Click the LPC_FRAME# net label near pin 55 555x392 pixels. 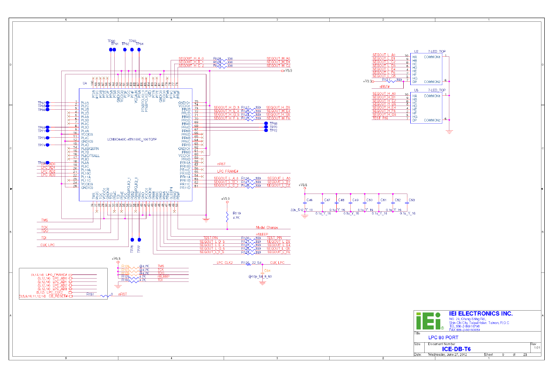pos(228,171)
